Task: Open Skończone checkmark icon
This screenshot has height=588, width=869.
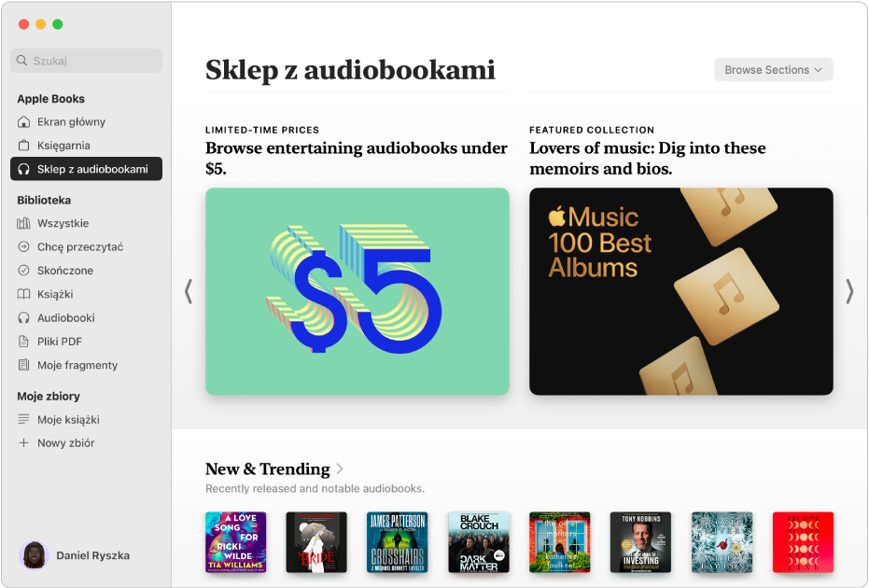Action: (23, 271)
